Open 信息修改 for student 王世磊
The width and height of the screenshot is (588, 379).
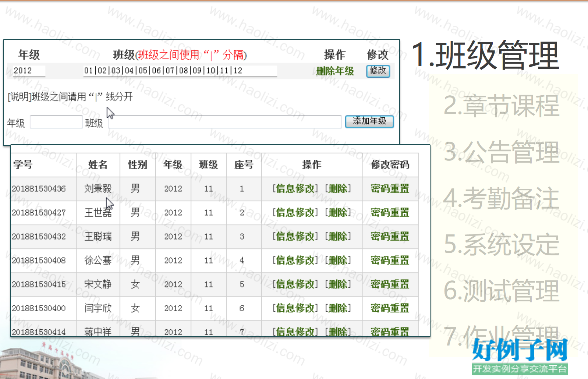click(x=295, y=212)
